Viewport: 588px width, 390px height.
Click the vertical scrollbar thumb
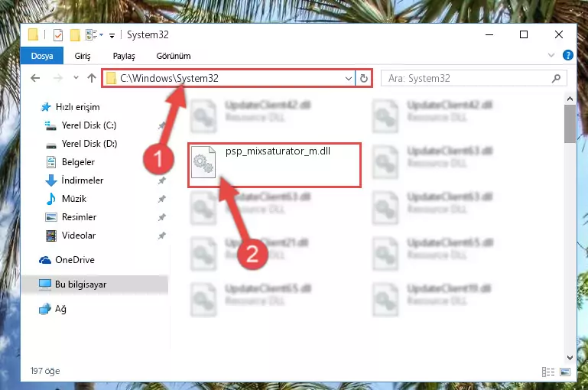point(570,124)
